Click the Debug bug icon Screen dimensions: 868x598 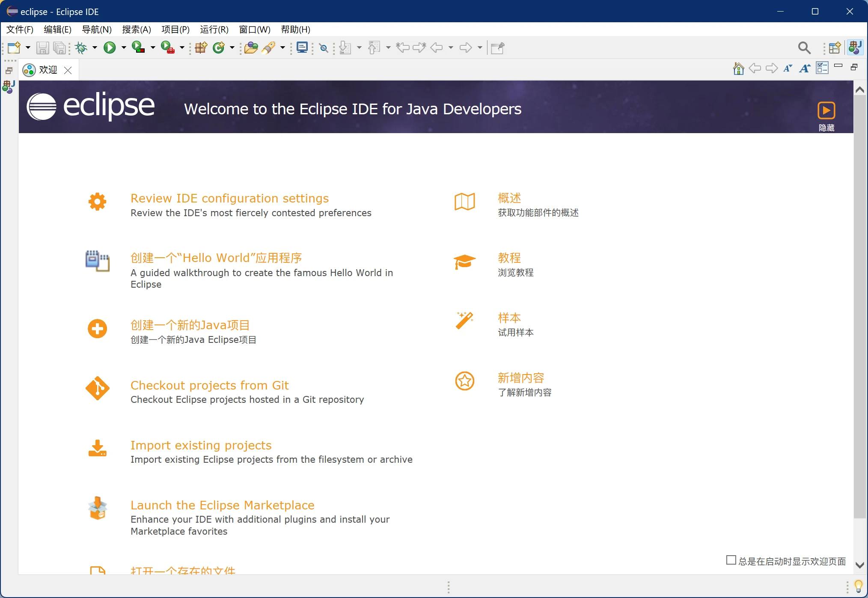[80, 48]
